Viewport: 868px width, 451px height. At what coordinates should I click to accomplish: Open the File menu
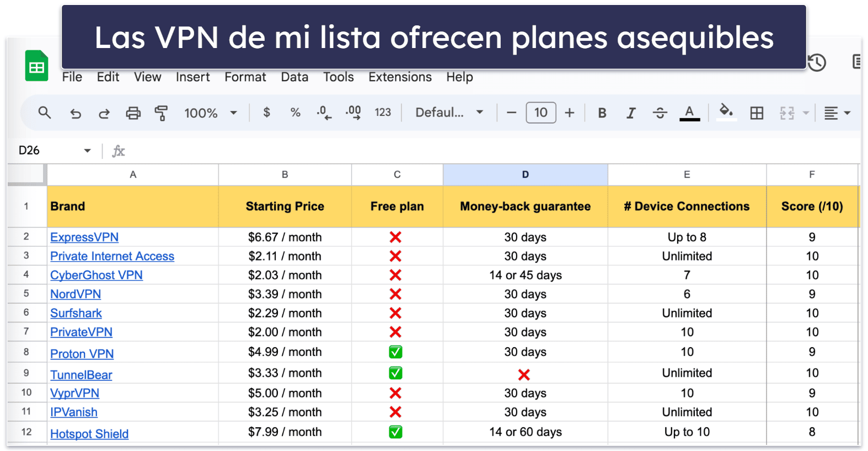point(72,77)
